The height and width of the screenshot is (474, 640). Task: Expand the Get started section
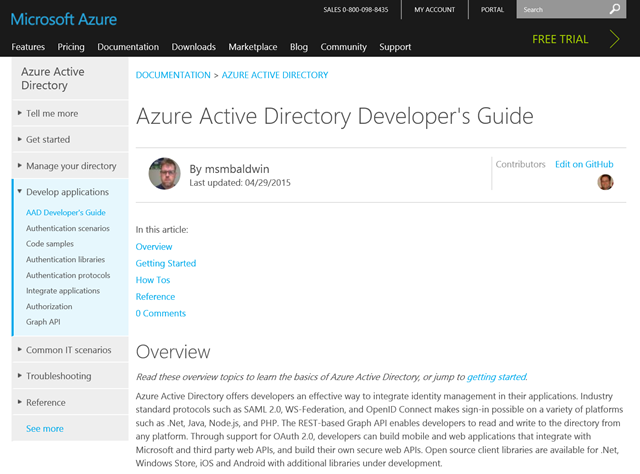coord(70,140)
